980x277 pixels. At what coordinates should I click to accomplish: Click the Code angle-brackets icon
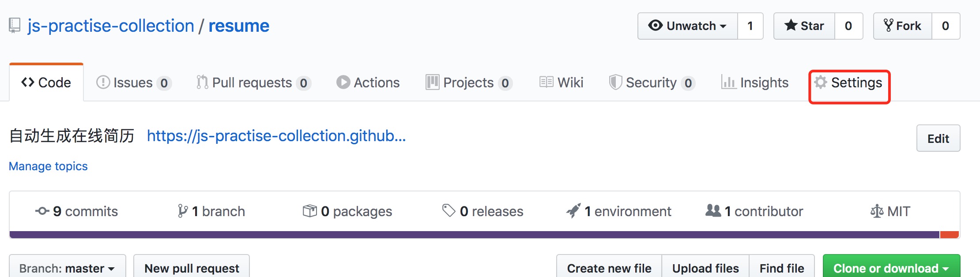pyautogui.click(x=28, y=82)
